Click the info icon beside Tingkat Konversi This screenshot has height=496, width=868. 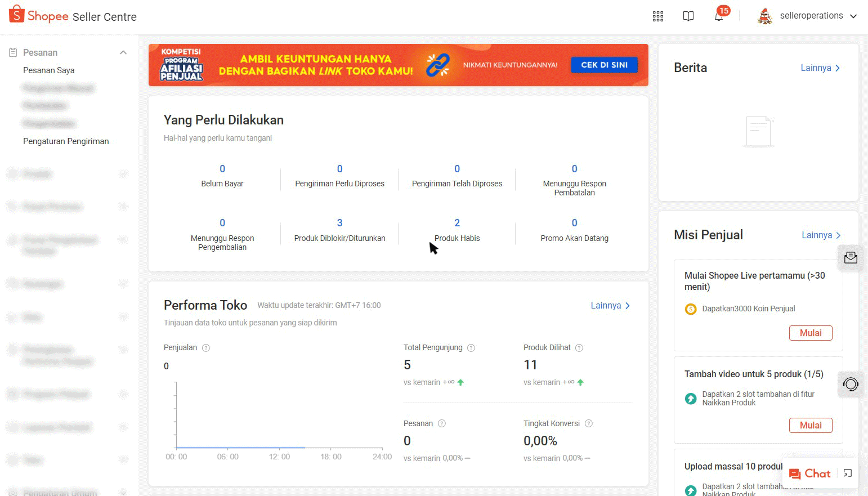[x=589, y=423]
